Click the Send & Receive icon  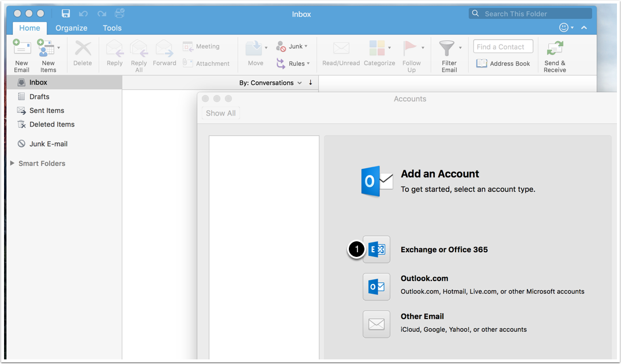555,48
